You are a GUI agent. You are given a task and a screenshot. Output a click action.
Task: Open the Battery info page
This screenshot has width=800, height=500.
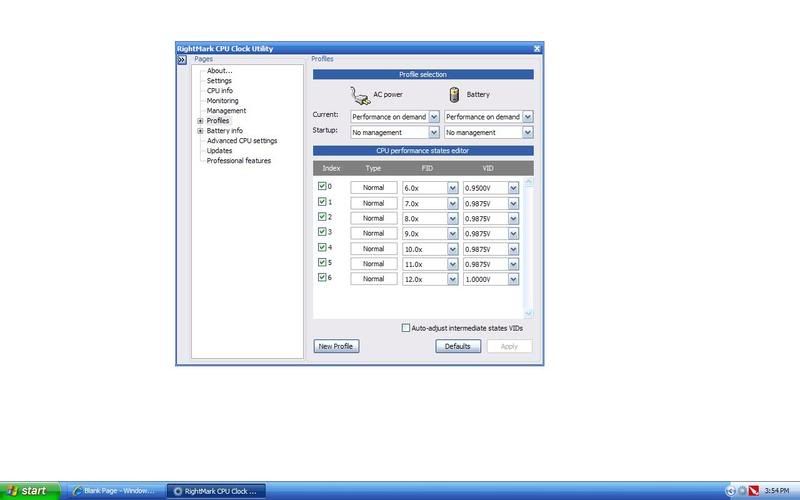point(224,131)
